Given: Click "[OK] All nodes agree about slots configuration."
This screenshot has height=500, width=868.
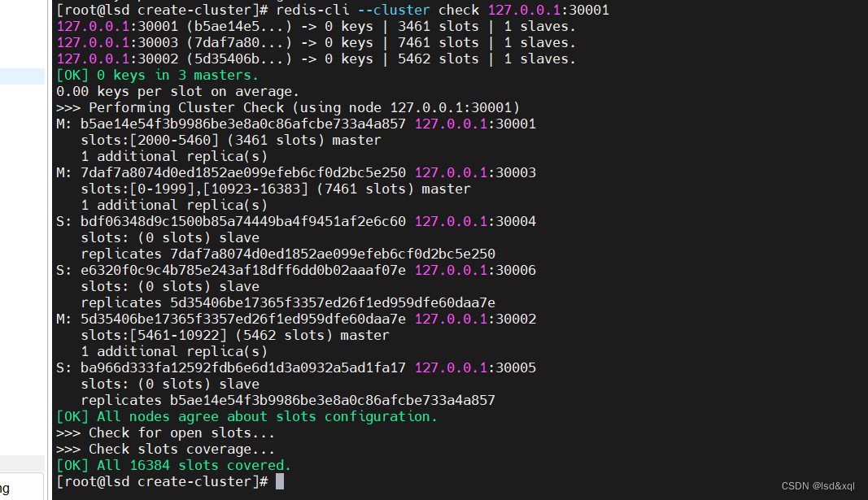Looking at the screenshot, I should pos(246,416).
